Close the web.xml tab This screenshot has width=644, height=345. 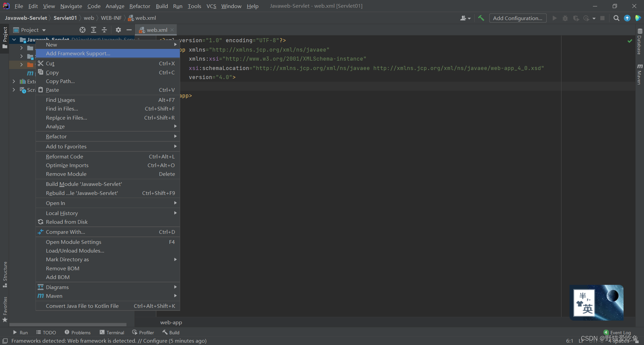[x=172, y=30]
